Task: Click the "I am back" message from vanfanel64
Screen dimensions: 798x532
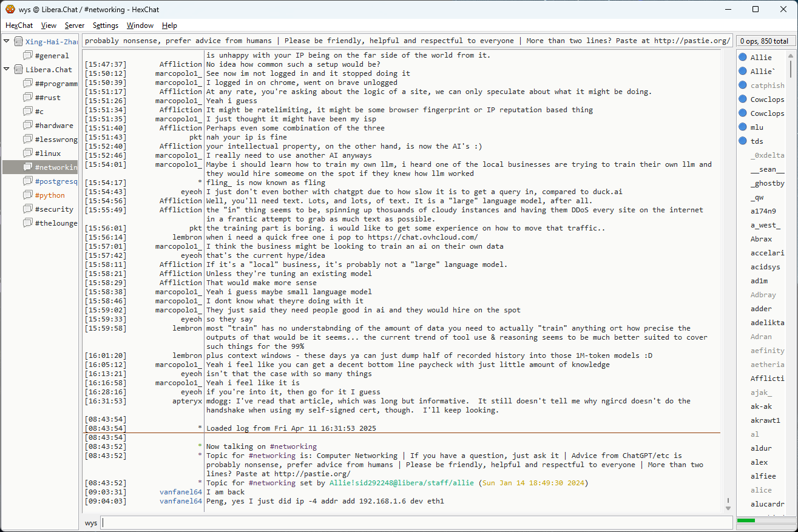Action: click(x=226, y=492)
